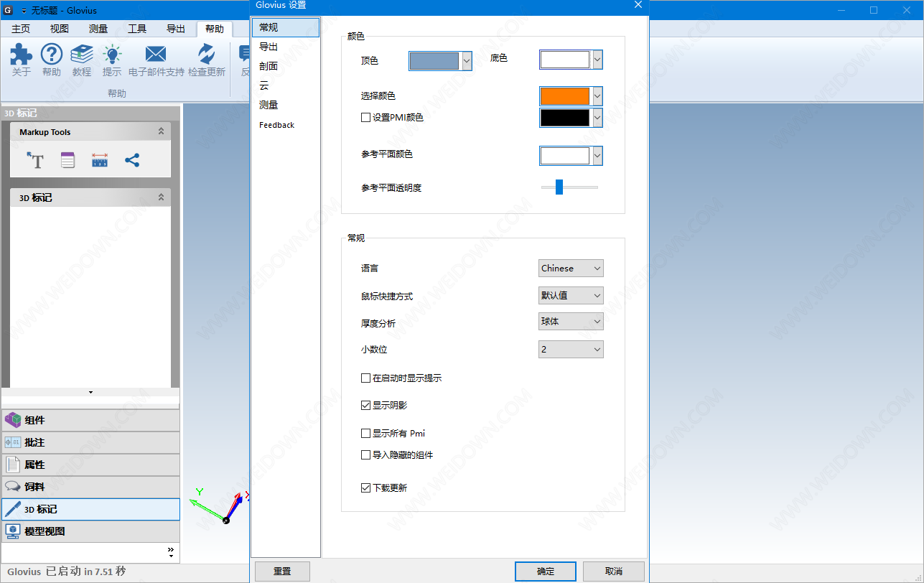Collapse the Markup Tools section
Viewport: 924px width, 583px height.
161,132
